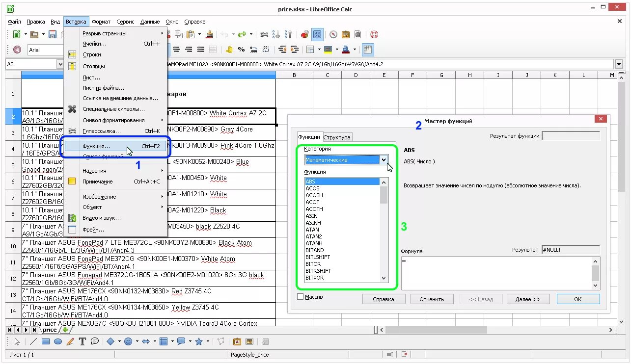Viewport: 631px width, 364px height.
Task: Click the Формула text area
Action: [496, 273]
